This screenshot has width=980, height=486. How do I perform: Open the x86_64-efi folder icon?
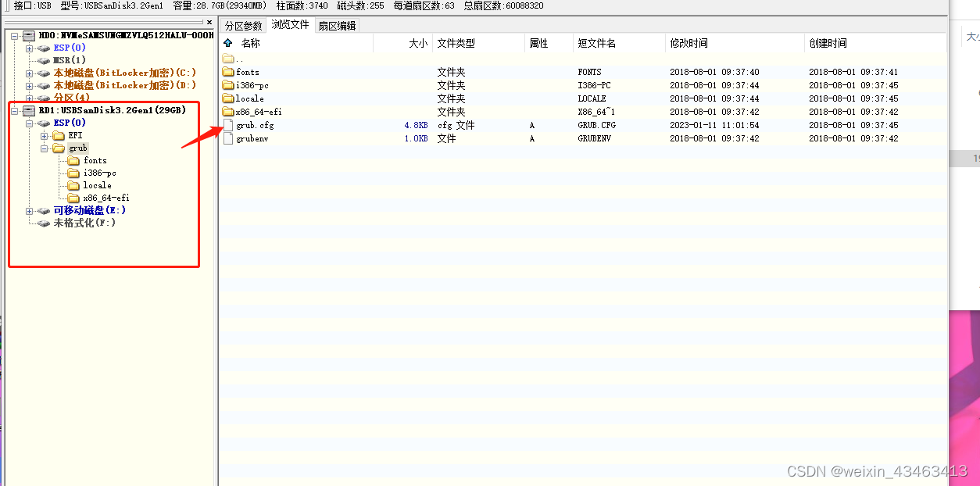[229, 112]
